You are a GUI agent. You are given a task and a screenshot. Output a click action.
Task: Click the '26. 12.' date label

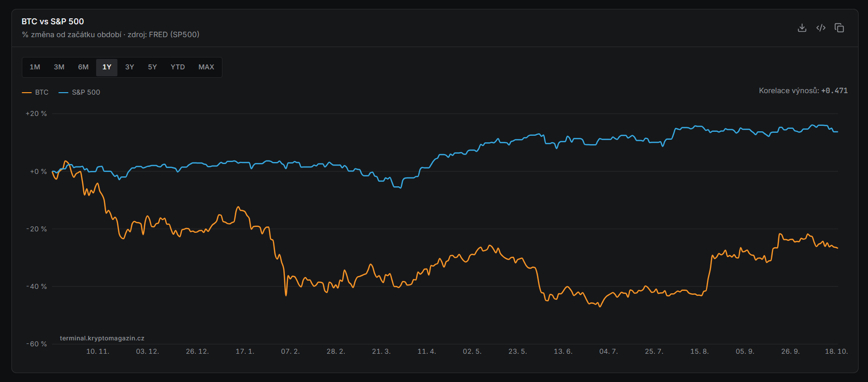[197, 351]
